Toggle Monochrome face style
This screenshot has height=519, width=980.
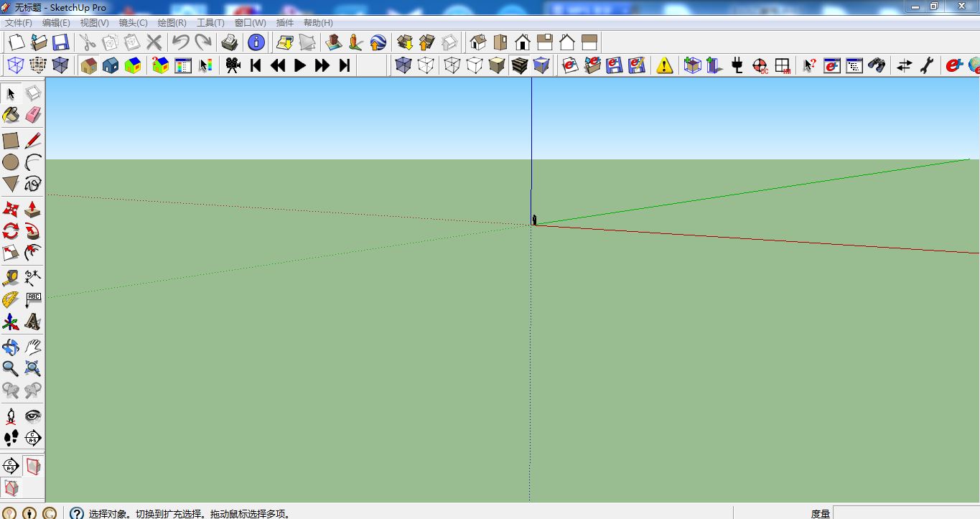click(542, 65)
